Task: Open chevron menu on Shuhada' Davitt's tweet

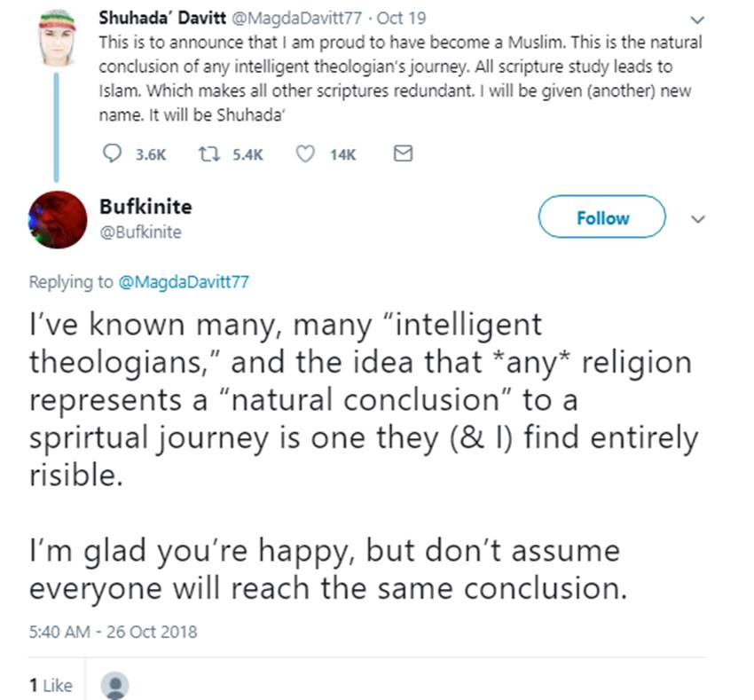Action: (x=697, y=20)
